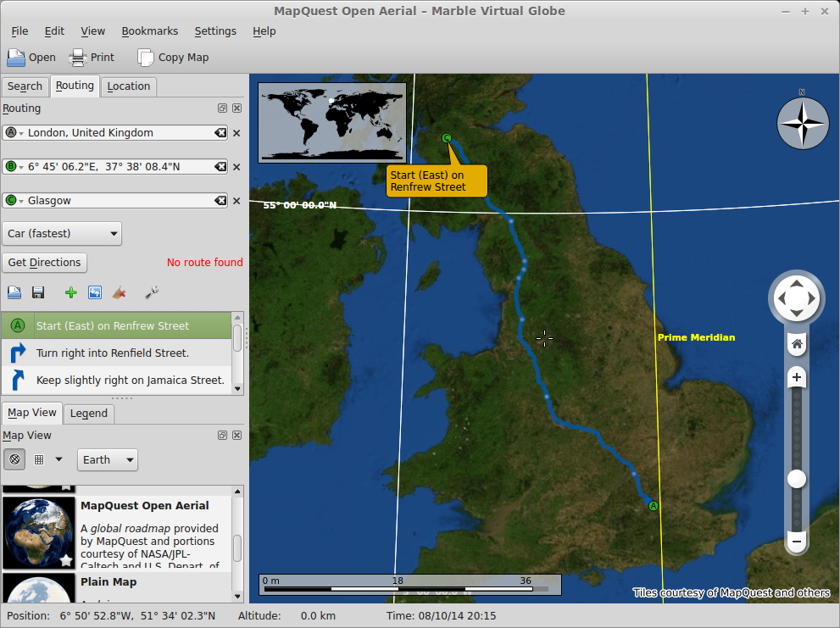Switch to the Search tab
The width and height of the screenshot is (840, 628).
pos(25,86)
